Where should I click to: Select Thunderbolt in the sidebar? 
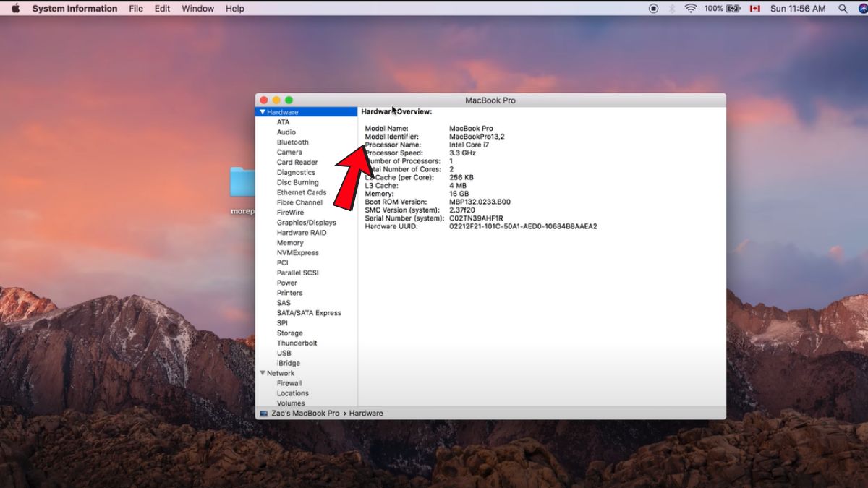click(297, 343)
